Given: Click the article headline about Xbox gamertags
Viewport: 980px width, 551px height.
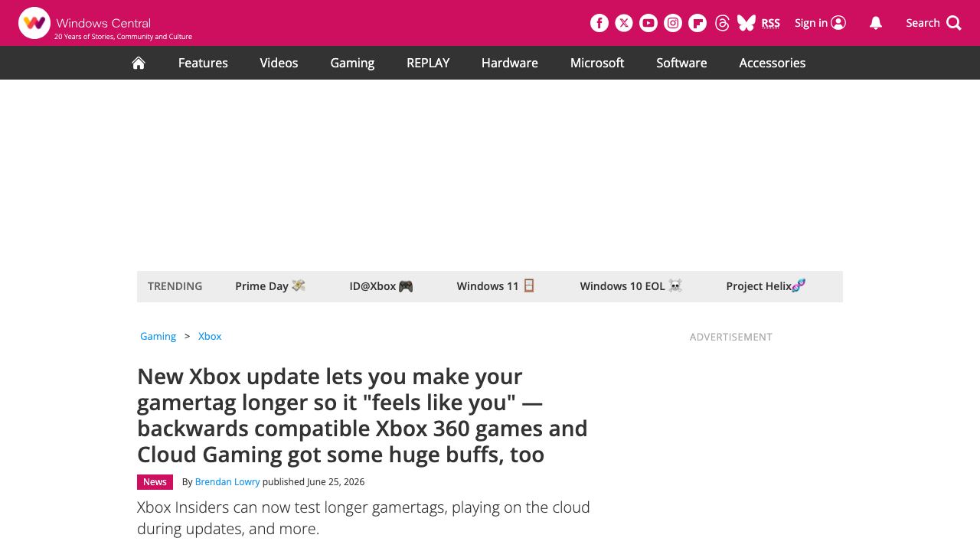Looking at the screenshot, I should (x=362, y=416).
